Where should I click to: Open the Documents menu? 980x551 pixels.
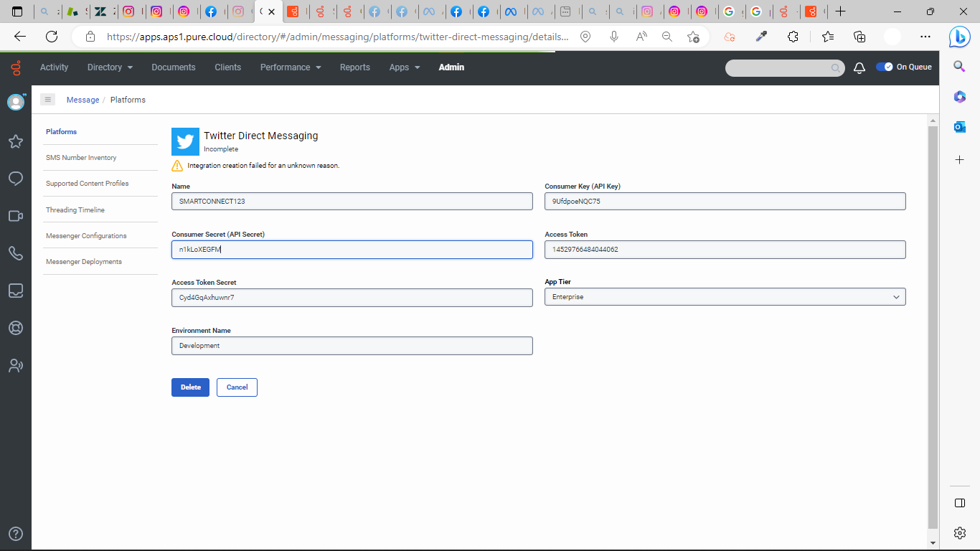coord(174,67)
